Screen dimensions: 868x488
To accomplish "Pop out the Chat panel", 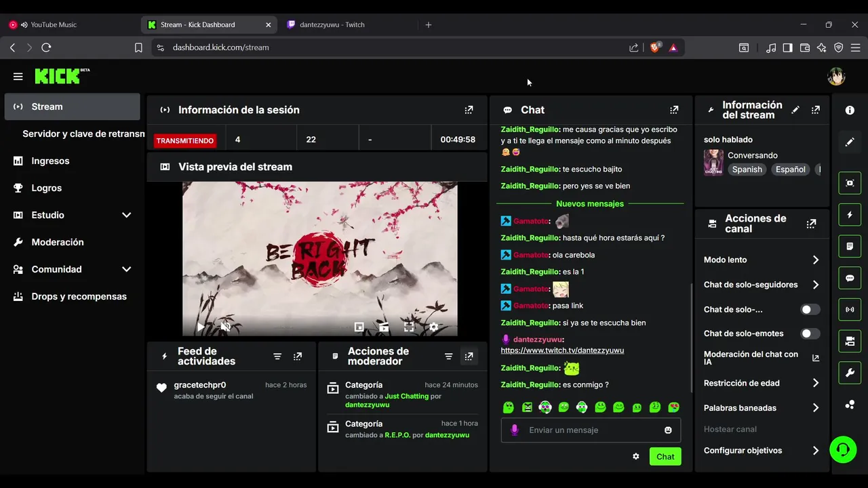I will (x=674, y=110).
